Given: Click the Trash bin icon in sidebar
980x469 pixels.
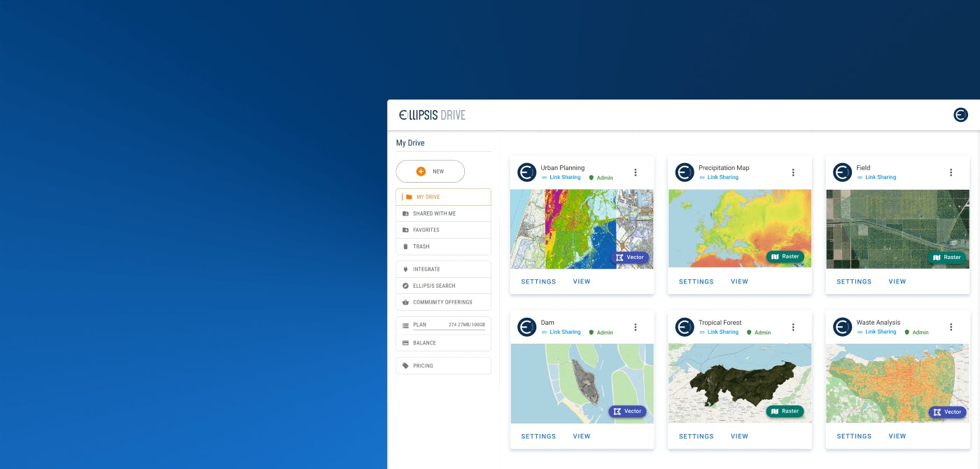Looking at the screenshot, I should pos(407,246).
